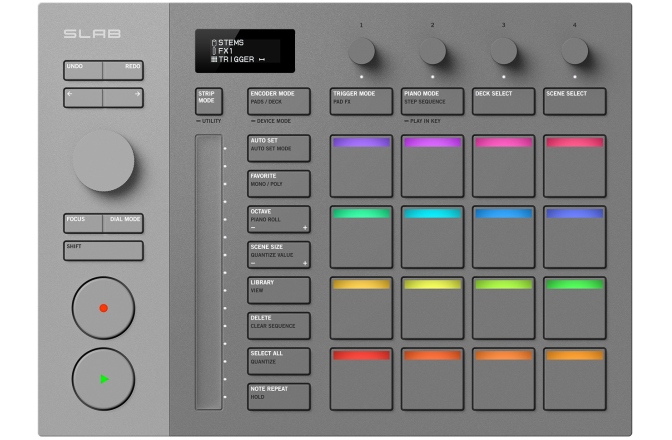Hold the Shift button

[103, 251]
